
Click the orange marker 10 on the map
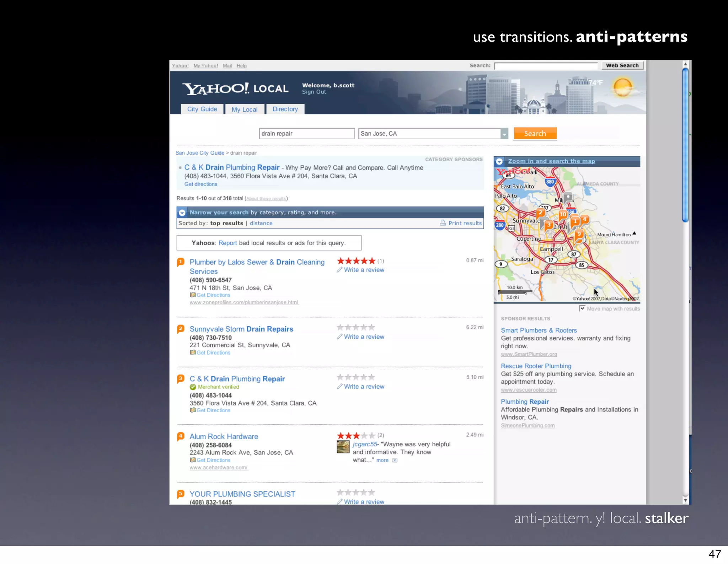point(563,214)
